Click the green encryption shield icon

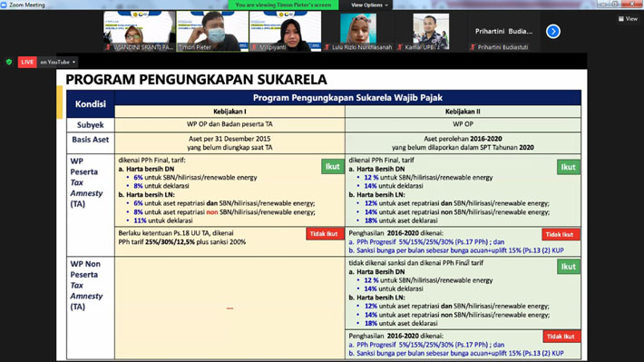[x=9, y=62]
